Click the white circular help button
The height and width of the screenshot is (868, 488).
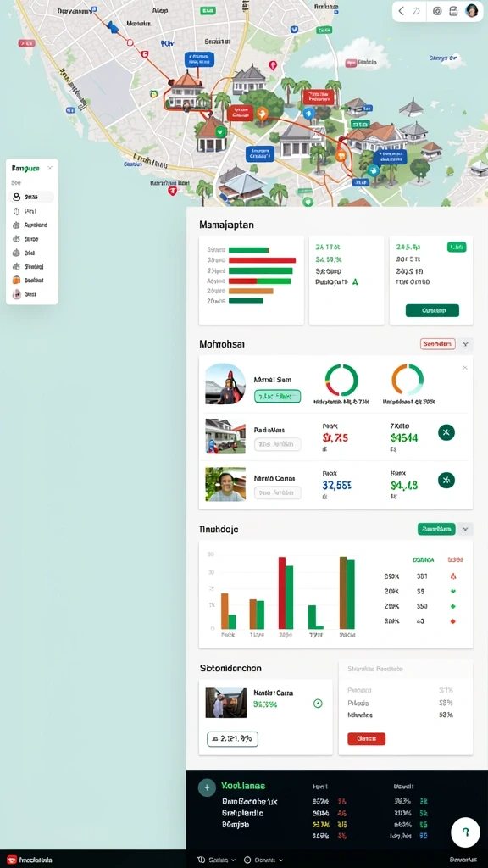(x=465, y=831)
